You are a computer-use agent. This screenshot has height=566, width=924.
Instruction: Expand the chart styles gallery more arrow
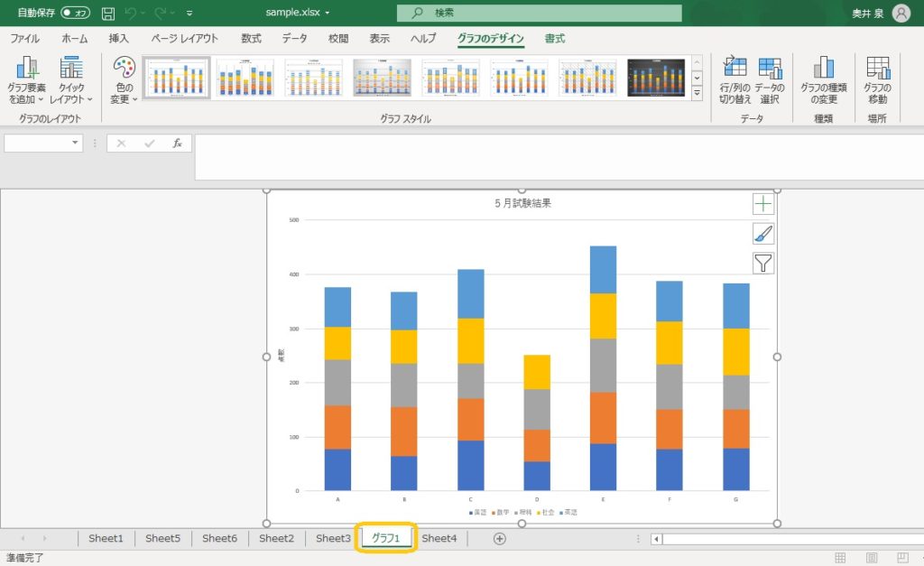click(697, 94)
